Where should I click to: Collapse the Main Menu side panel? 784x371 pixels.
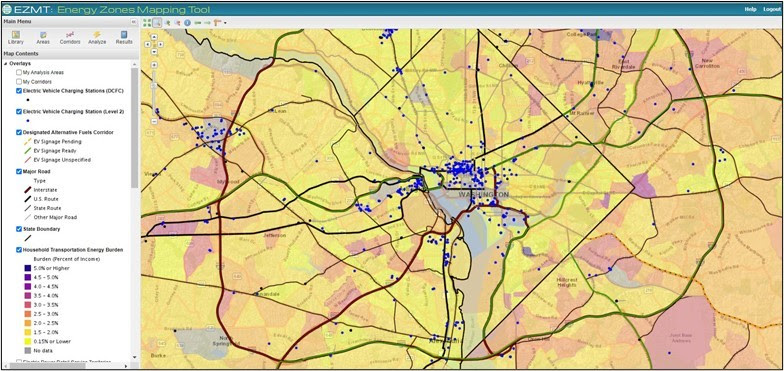[134, 22]
